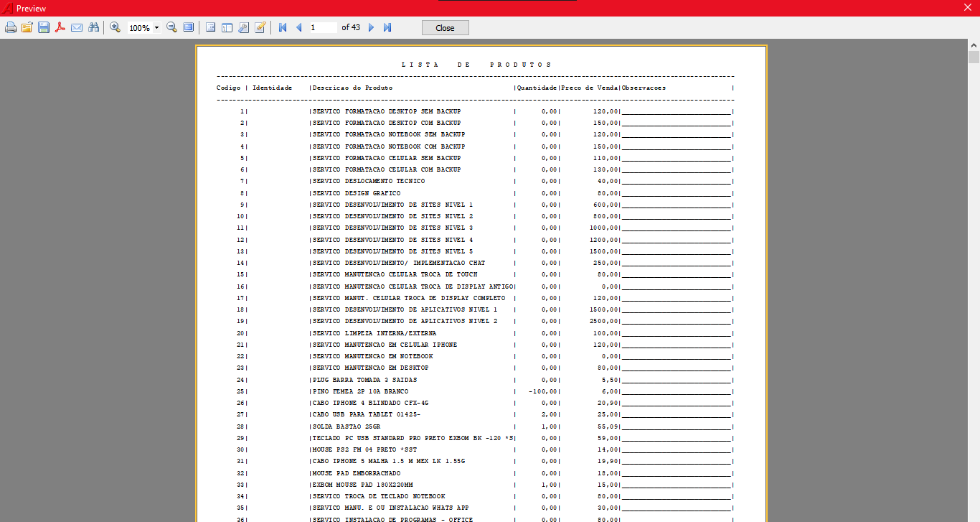Save the report using floppy disk icon
980x522 pixels.
pos(44,27)
